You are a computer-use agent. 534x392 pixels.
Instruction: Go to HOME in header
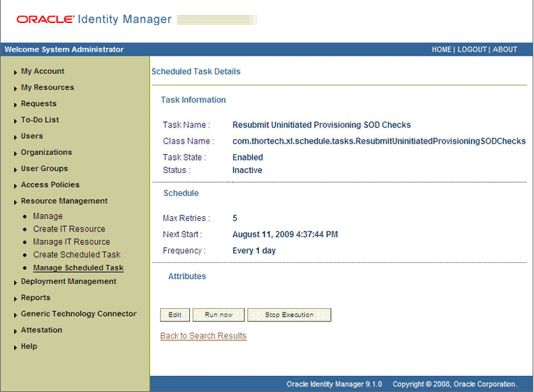(442, 50)
